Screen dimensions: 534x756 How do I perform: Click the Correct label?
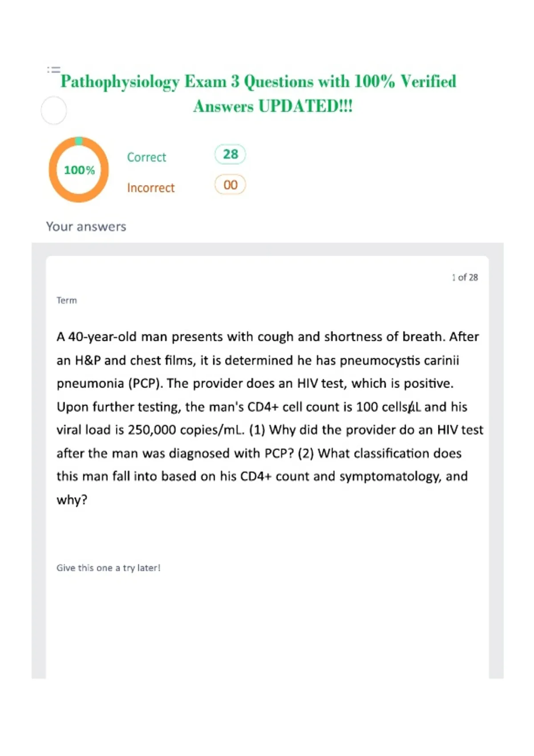(146, 157)
